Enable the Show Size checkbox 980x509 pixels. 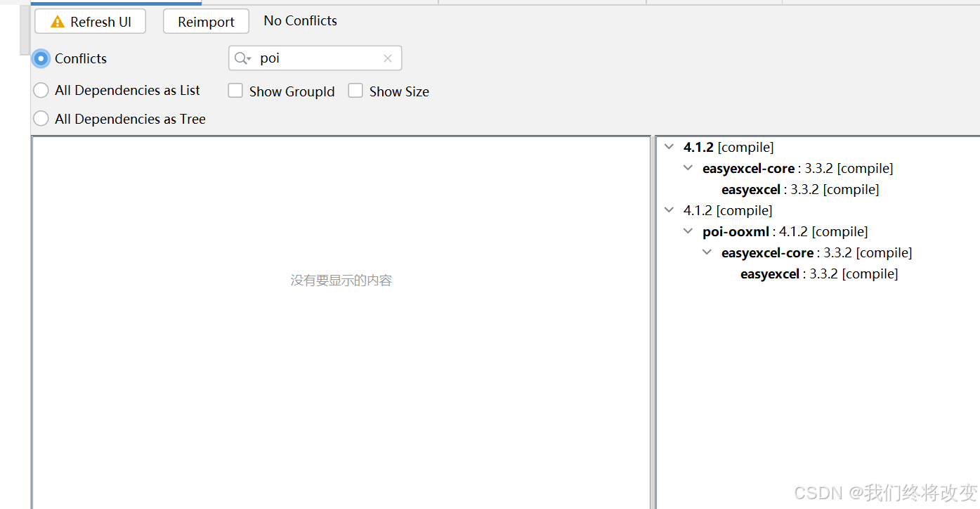[x=355, y=90]
